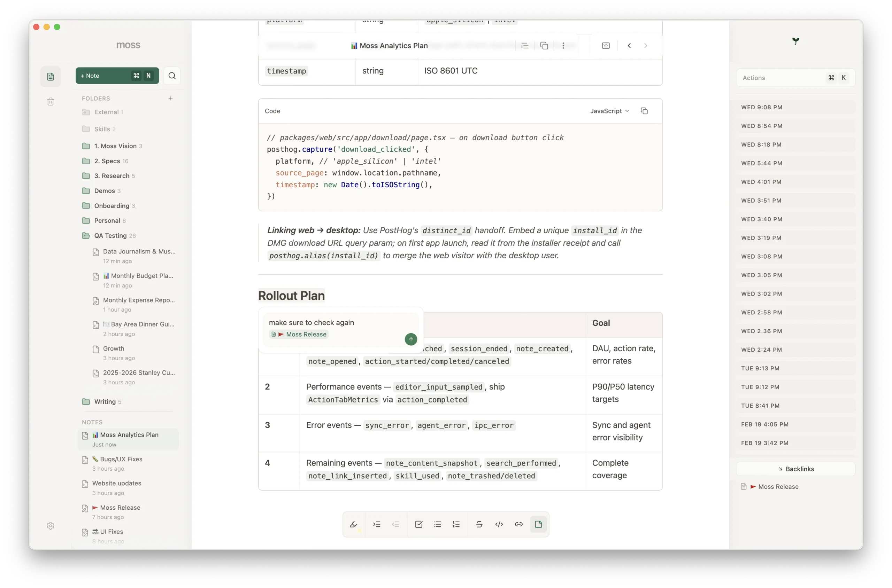Click the highlighter tool in the formatting toolbar

[354, 524]
